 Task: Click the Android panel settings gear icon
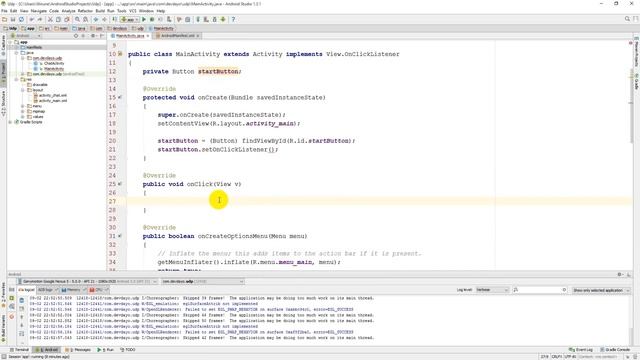coord(620,275)
